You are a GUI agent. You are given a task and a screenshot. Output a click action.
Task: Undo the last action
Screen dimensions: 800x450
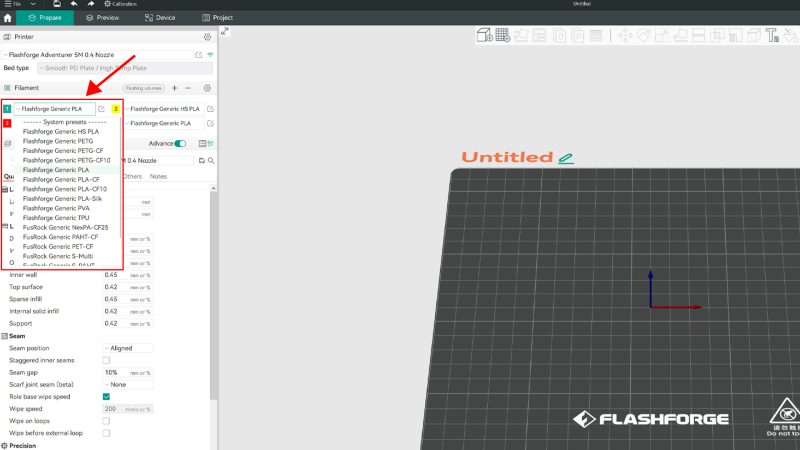(74, 4)
